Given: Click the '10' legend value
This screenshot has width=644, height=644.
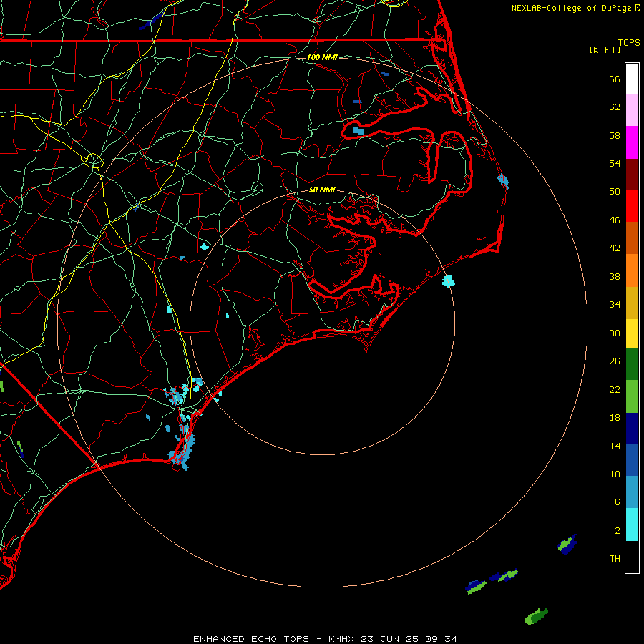Looking at the screenshot, I should [615, 474].
